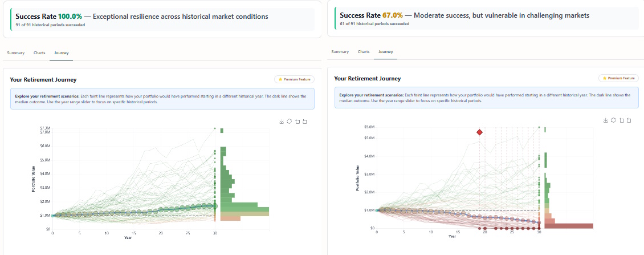
Task: Click the red diamond marker on the 67.0% chart
Action: (479, 132)
